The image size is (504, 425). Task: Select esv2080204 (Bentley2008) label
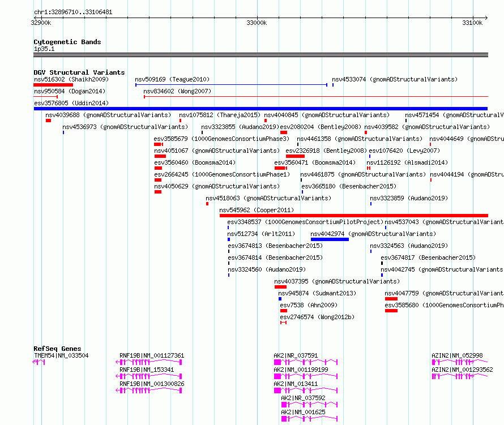[321, 127]
